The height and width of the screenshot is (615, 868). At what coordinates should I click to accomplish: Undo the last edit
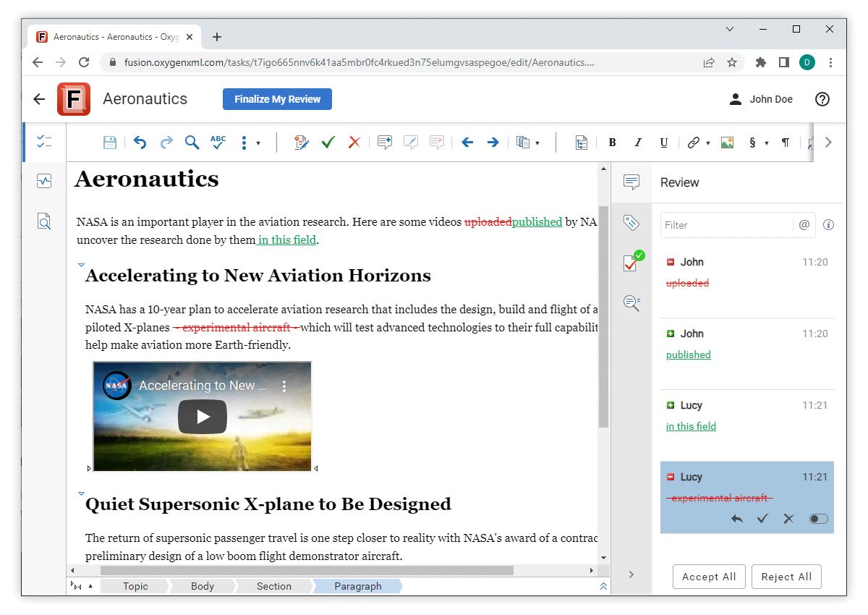click(140, 143)
